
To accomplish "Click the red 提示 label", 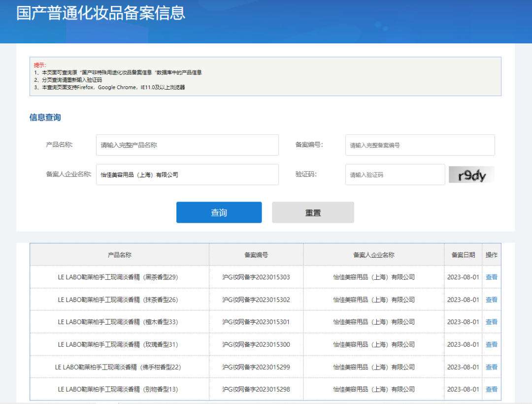I will click(x=40, y=65).
